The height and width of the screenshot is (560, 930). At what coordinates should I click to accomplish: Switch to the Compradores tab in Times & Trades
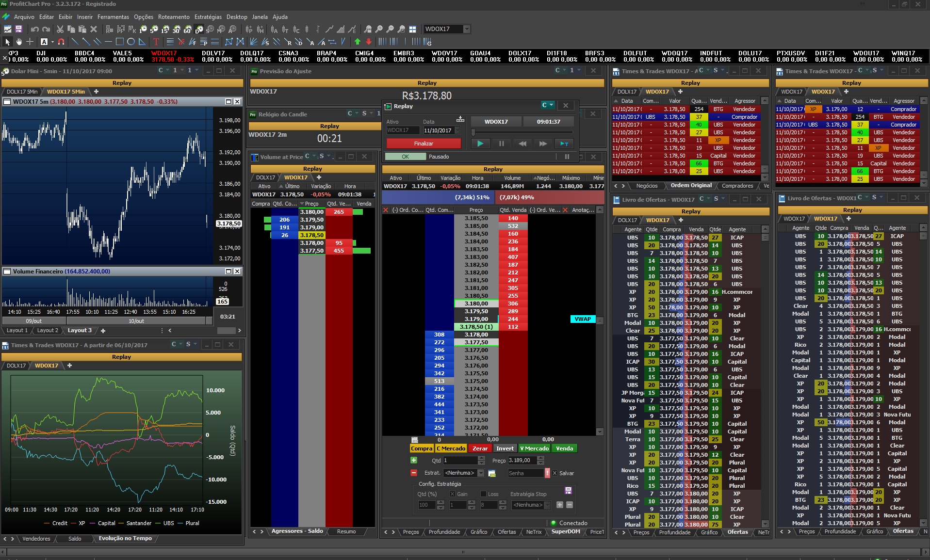pos(737,186)
